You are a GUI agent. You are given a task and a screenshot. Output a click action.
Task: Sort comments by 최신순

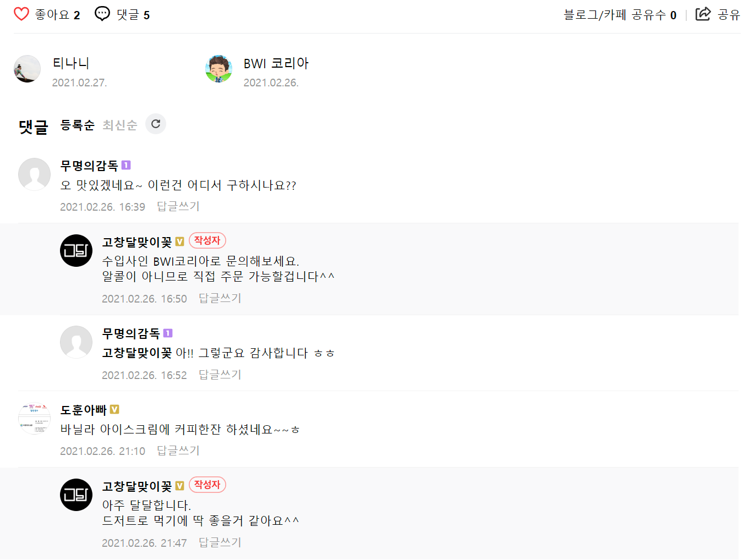119,125
